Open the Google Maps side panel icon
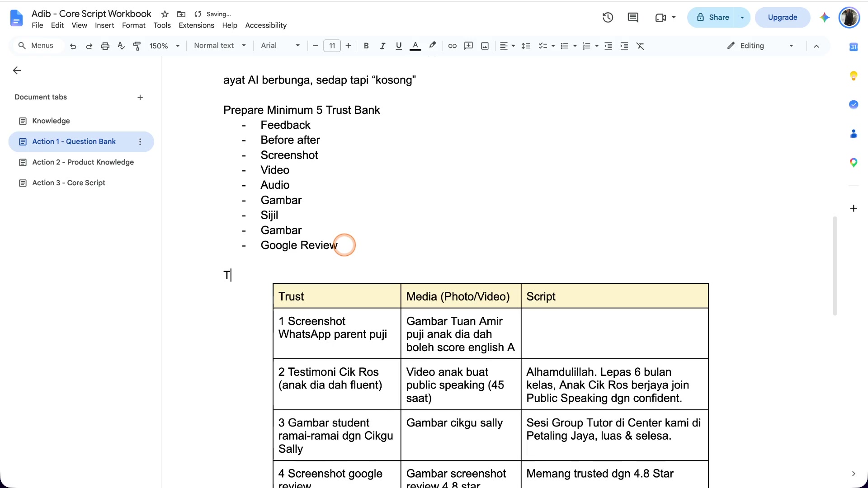 point(854,163)
